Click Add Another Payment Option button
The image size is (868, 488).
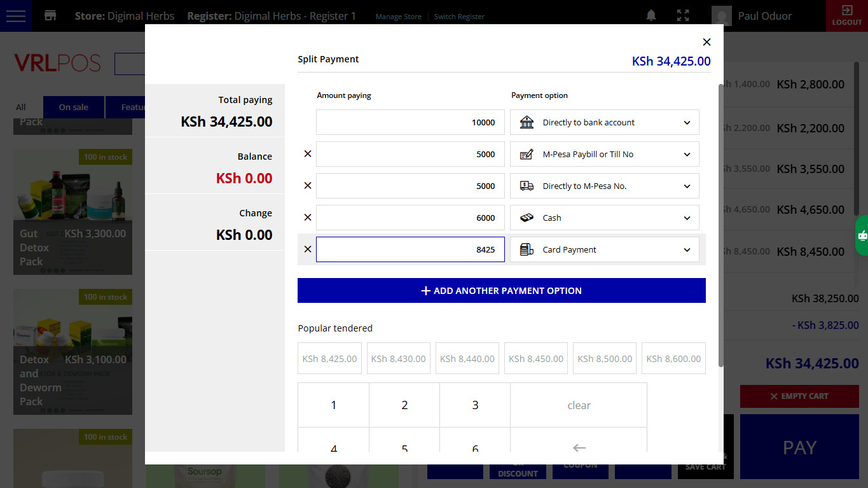[x=501, y=291]
